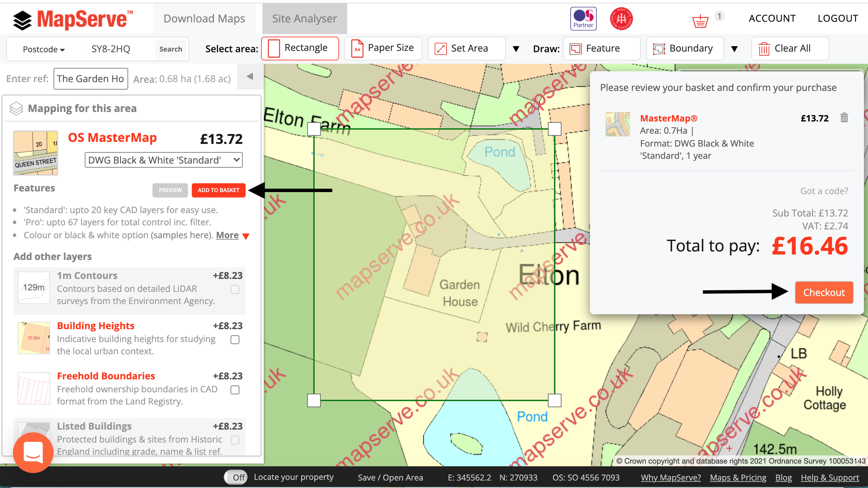Screen dimensions: 868x488
Task: Open the OS Partner badge
Action: [583, 19]
